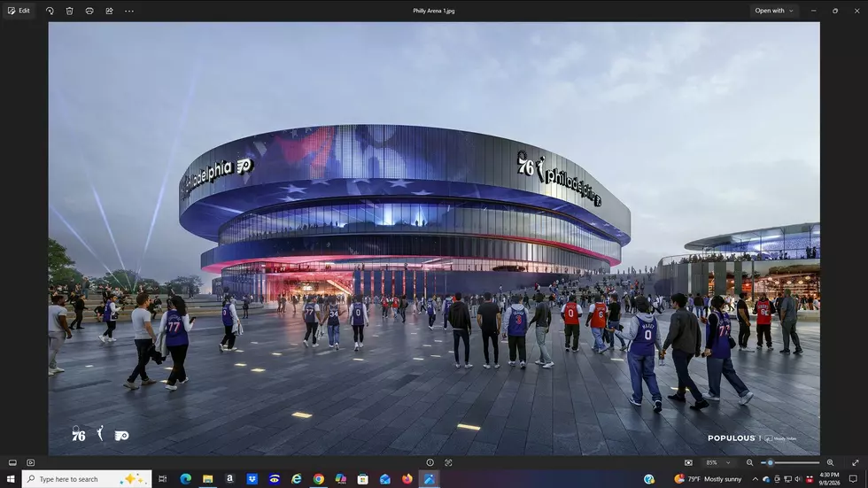Show file info with the info icon
The image size is (868, 488).
[x=430, y=462]
